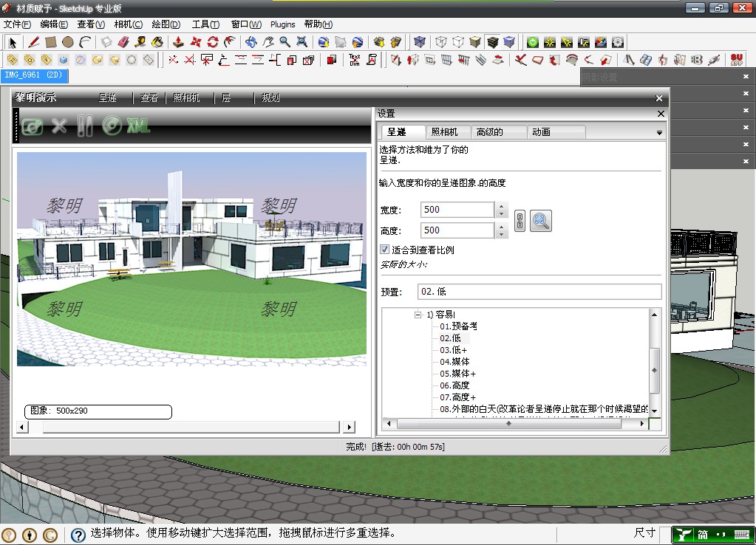The height and width of the screenshot is (545, 756).
Task: Open the SU APP plugin icon
Action: pyautogui.click(x=736, y=60)
